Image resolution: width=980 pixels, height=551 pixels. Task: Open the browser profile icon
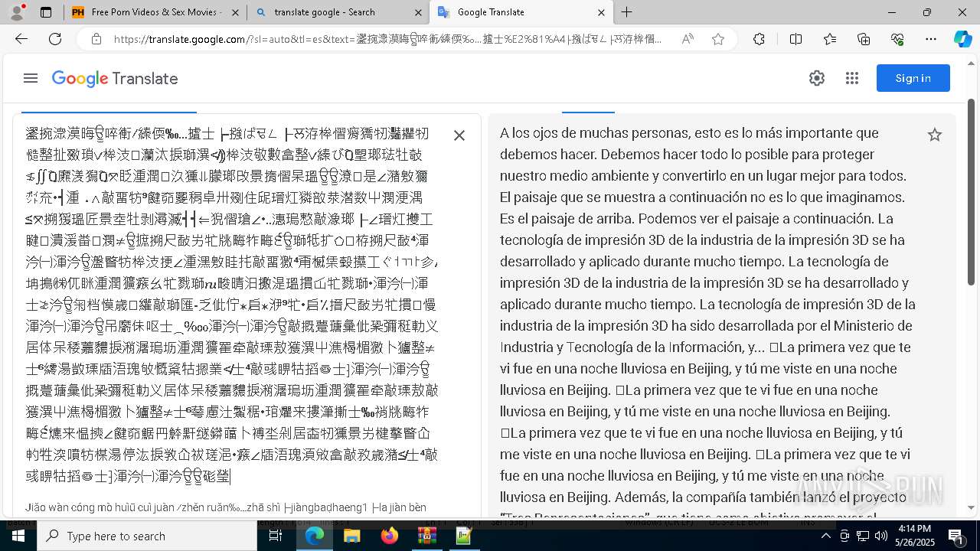(x=17, y=12)
